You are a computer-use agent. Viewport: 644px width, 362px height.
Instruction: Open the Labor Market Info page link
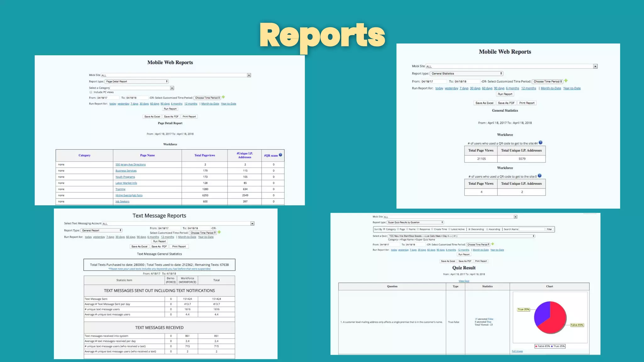point(126,183)
